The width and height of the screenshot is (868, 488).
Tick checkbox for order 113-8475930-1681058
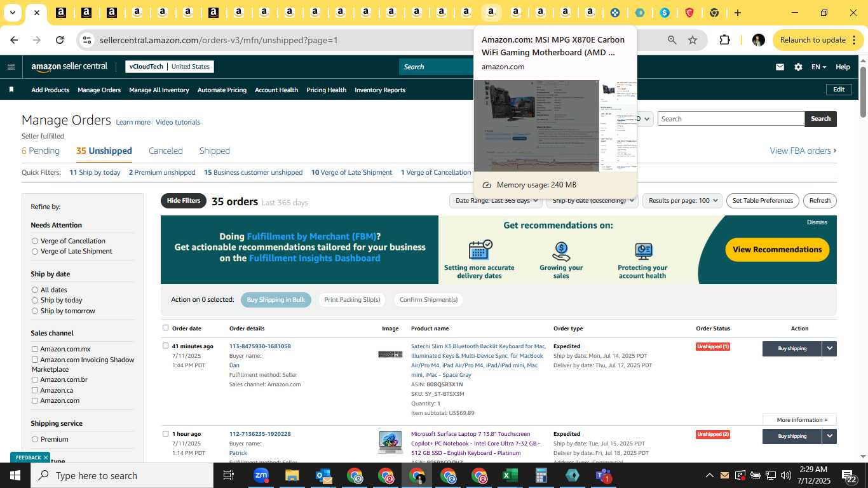165,346
